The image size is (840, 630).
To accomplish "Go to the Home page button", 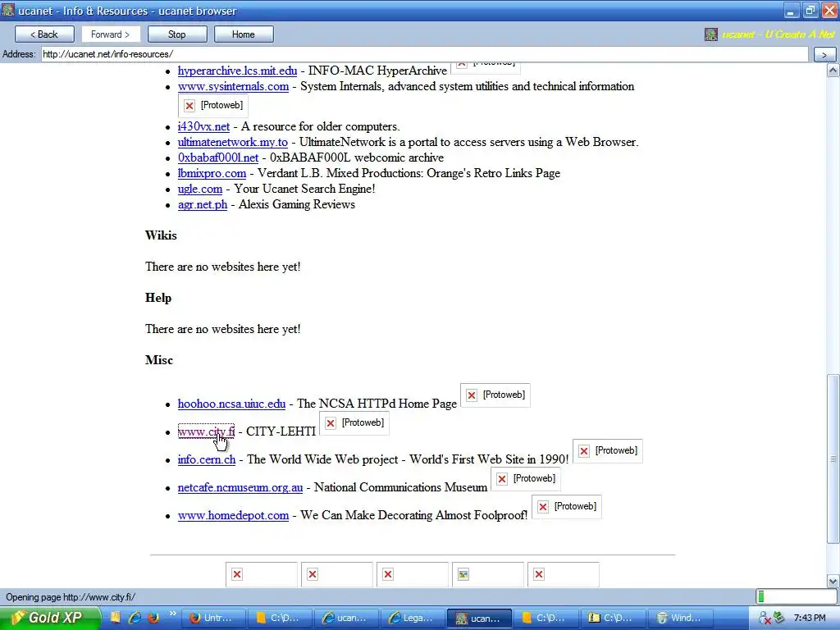I will (x=244, y=34).
